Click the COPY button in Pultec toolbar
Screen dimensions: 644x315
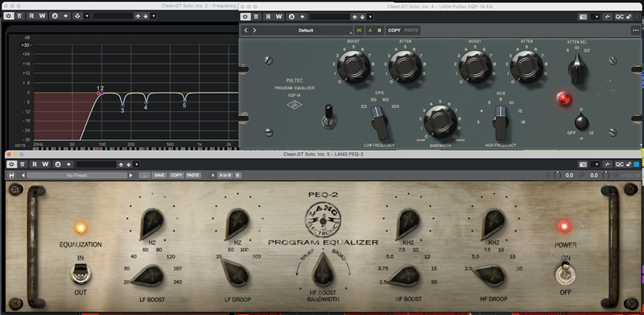point(394,31)
